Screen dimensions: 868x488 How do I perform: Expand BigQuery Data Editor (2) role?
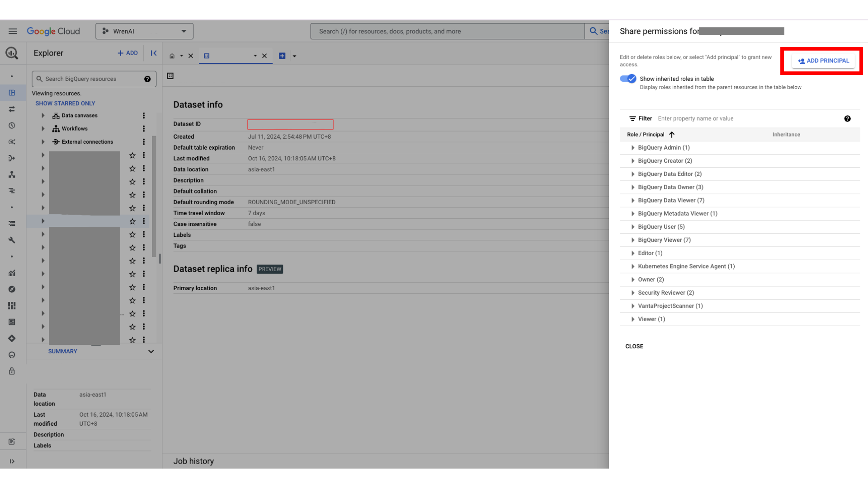click(x=633, y=174)
